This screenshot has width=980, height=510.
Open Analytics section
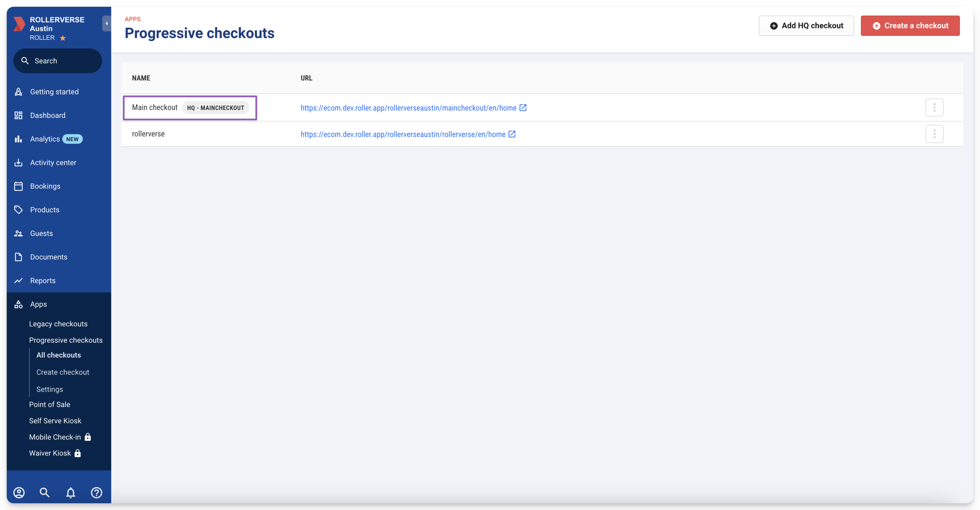click(x=45, y=139)
